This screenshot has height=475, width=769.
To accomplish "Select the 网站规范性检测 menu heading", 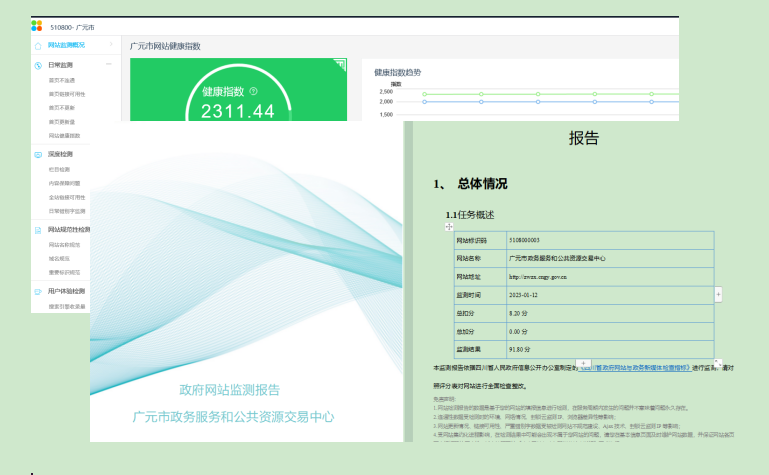I will pyautogui.click(x=69, y=229).
